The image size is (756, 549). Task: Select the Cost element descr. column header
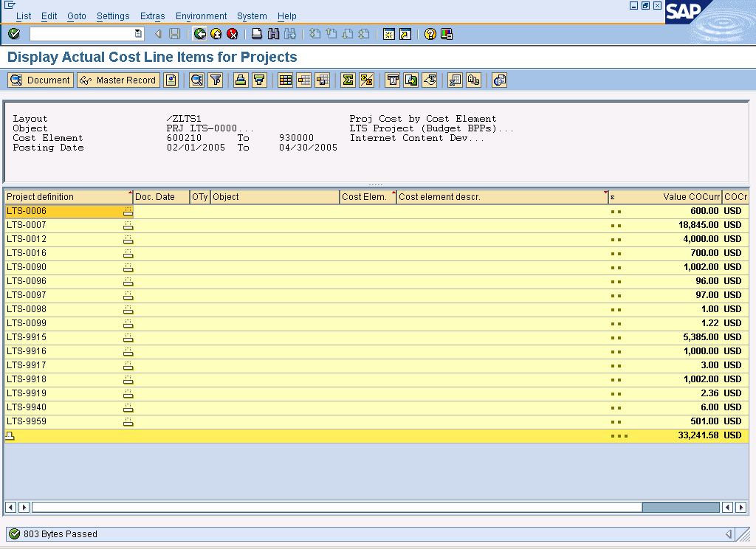pyautogui.click(x=502, y=197)
